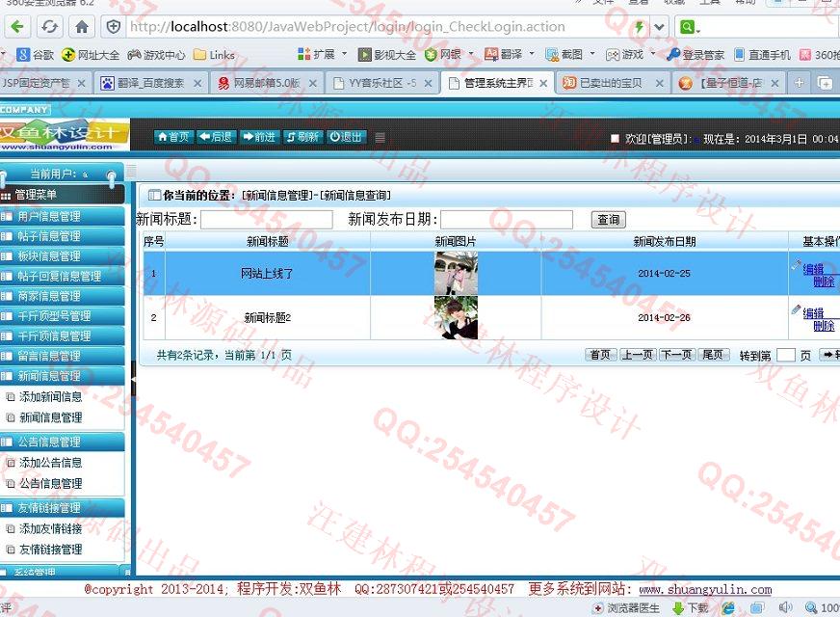
Task: Open 公告信息管理 sub-item in sidebar
Action: [50, 484]
